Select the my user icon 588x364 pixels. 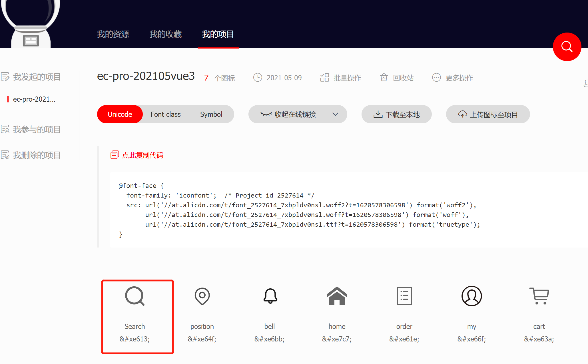pos(471,296)
